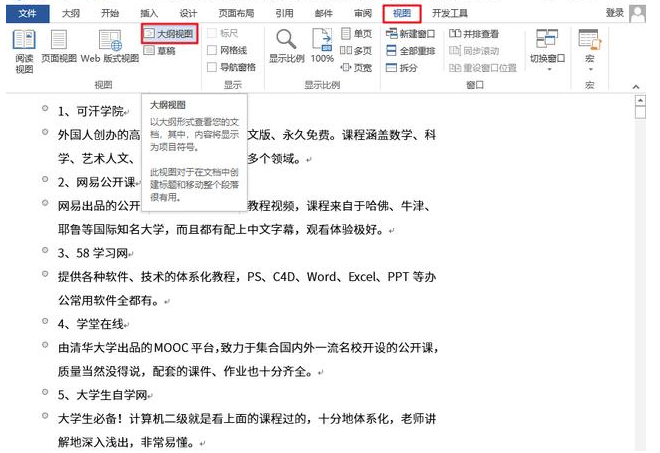This screenshot has height=453, width=660.
Task: Click the heading text 1、可汗学院
Action: [x=90, y=111]
